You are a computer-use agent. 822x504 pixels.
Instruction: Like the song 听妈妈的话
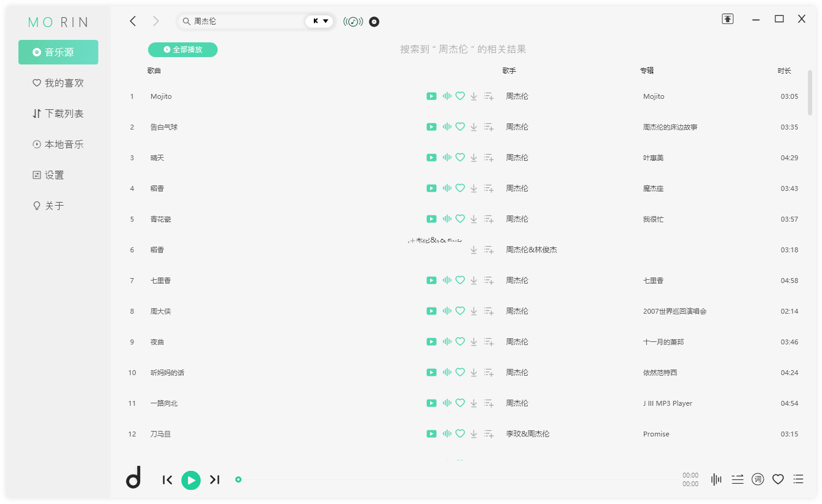460,373
